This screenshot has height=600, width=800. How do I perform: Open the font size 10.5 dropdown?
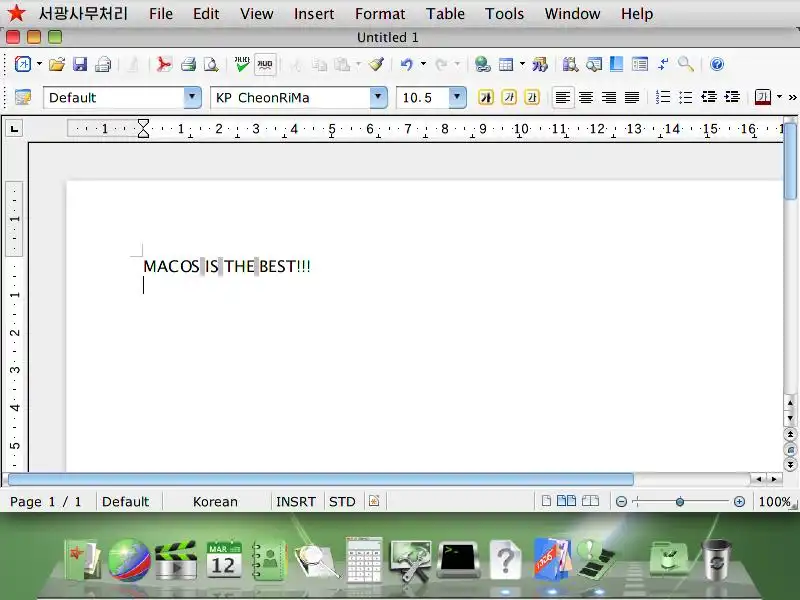pos(457,97)
